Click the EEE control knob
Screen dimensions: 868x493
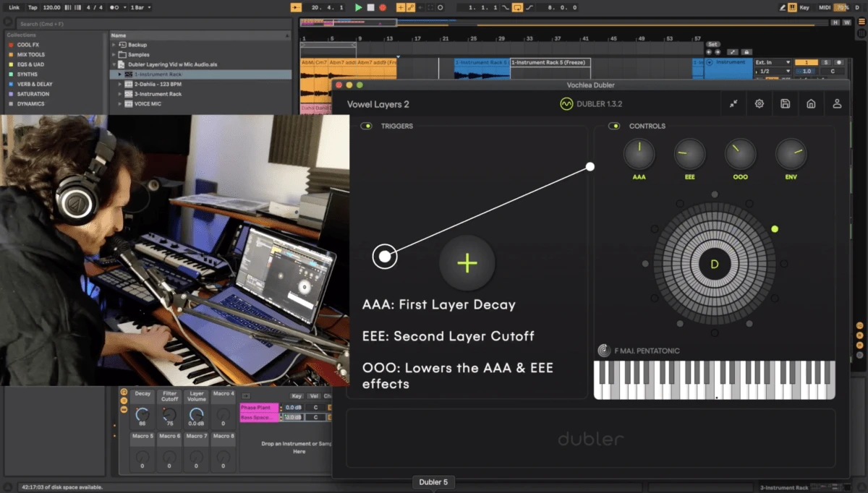coord(689,154)
